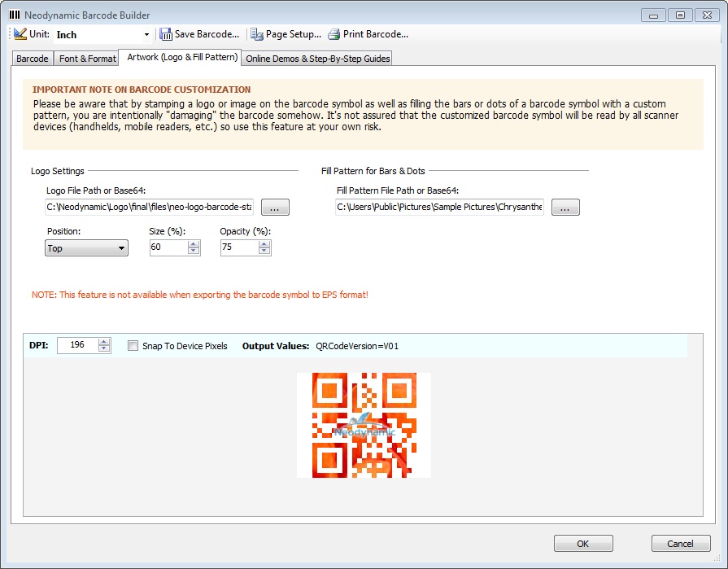Click the QR code preview image
This screenshot has width=728, height=569.
point(364,425)
